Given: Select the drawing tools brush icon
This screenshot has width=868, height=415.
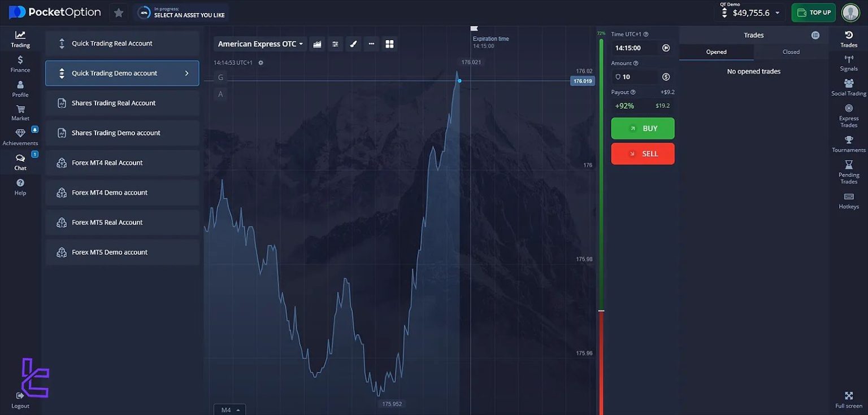Looking at the screenshot, I should (x=353, y=43).
